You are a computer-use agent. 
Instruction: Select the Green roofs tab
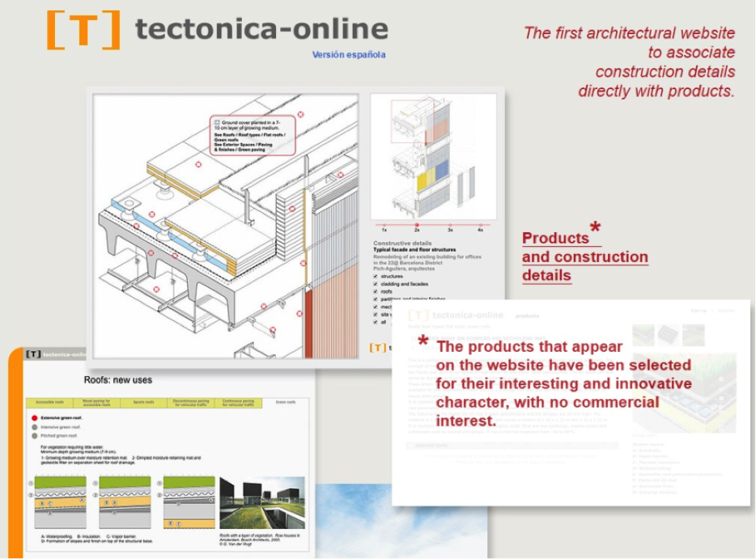tap(286, 402)
